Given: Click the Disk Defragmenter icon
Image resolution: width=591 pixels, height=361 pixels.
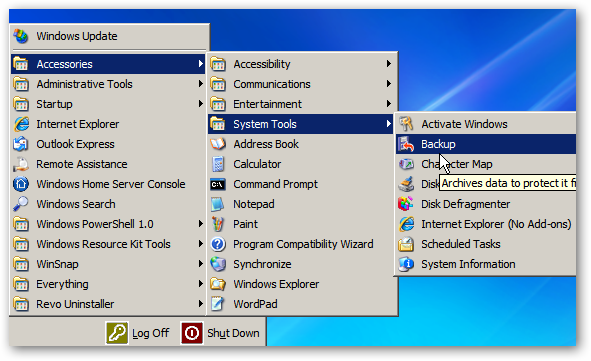Looking at the screenshot, I should click(406, 204).
